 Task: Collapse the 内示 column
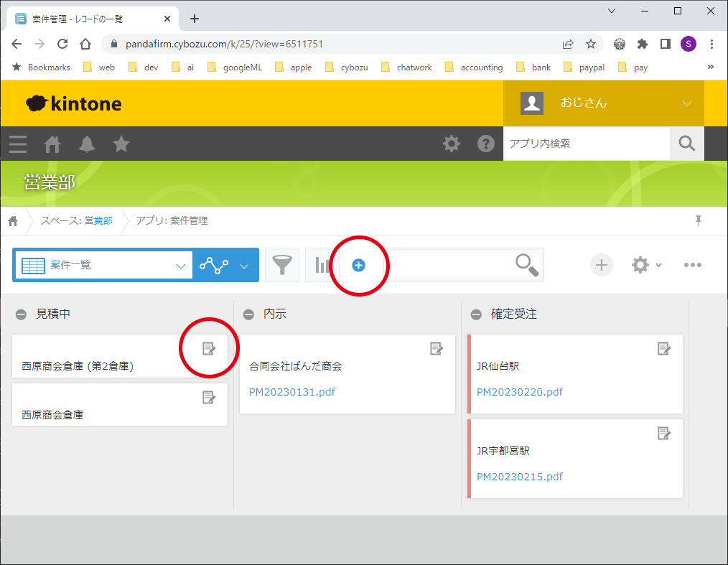tap(248, 314)
